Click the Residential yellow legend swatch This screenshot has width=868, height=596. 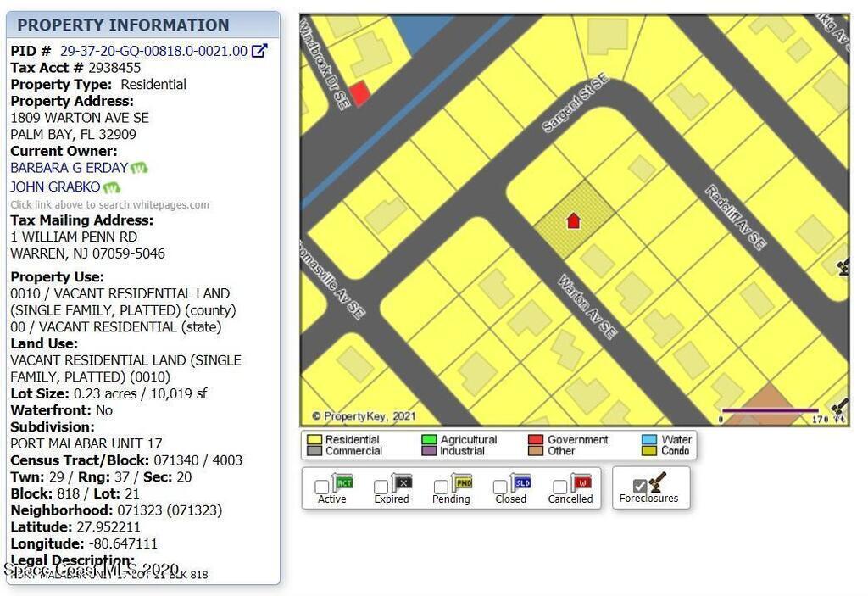coord(314,440)
